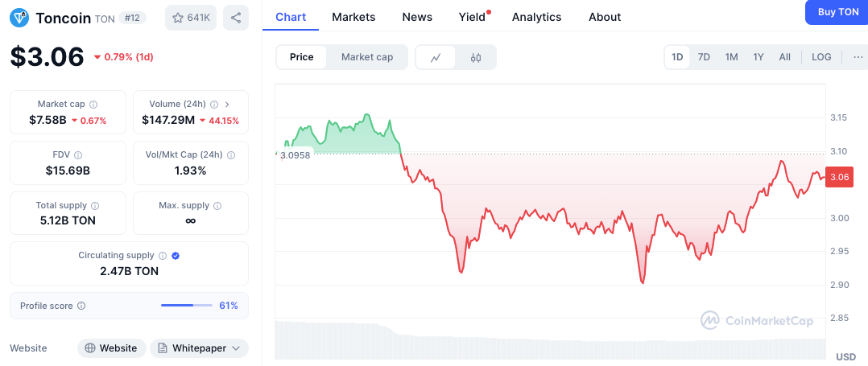Open the Markets tab

point(353,17)
